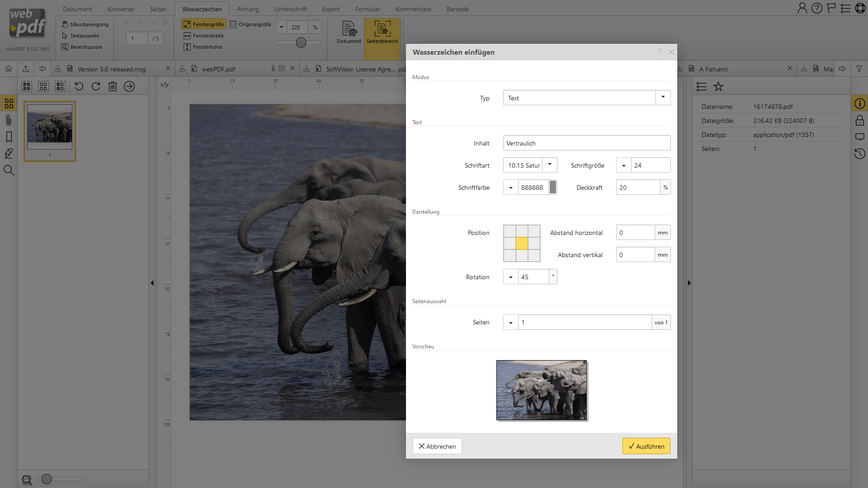The height and width of the screenshot is (488, 868).
Task: Select the Seitenbereich watermark tool
Action: click(382, 33)
